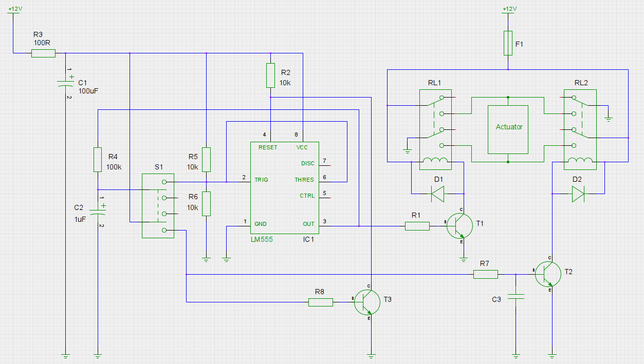Click the IC1 designator text

[x=308, y=240]
